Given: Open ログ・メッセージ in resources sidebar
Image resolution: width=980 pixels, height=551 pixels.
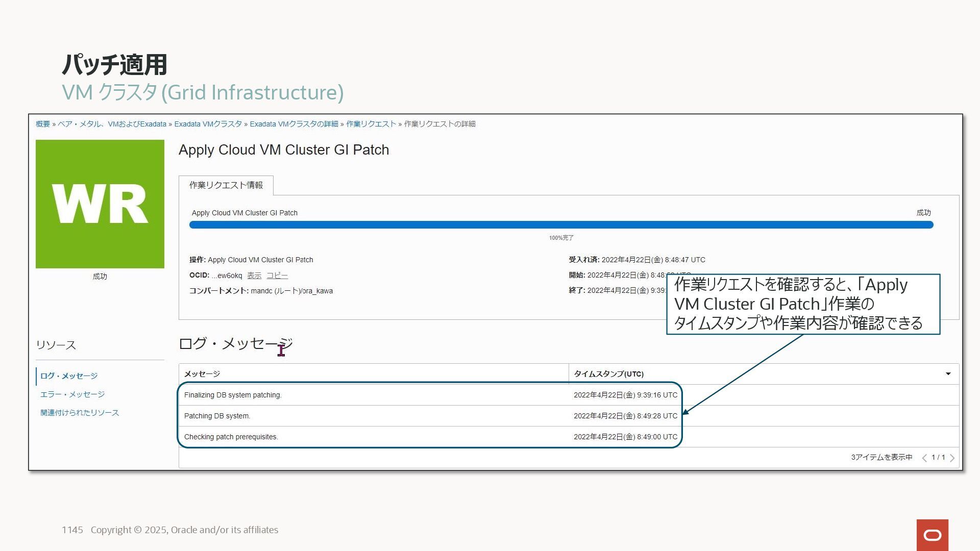Looking at the screenshot, I should [69, 376].
